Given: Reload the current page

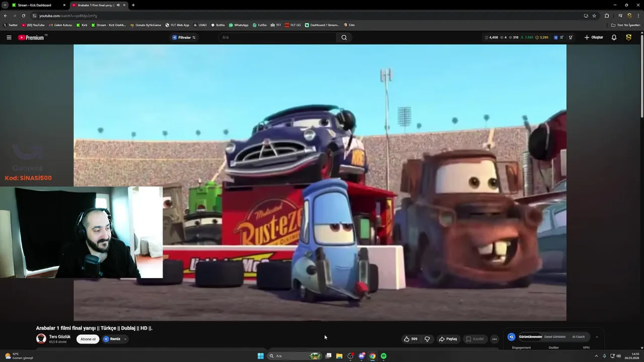Looking at the screenshot, I should coord(23,16).
